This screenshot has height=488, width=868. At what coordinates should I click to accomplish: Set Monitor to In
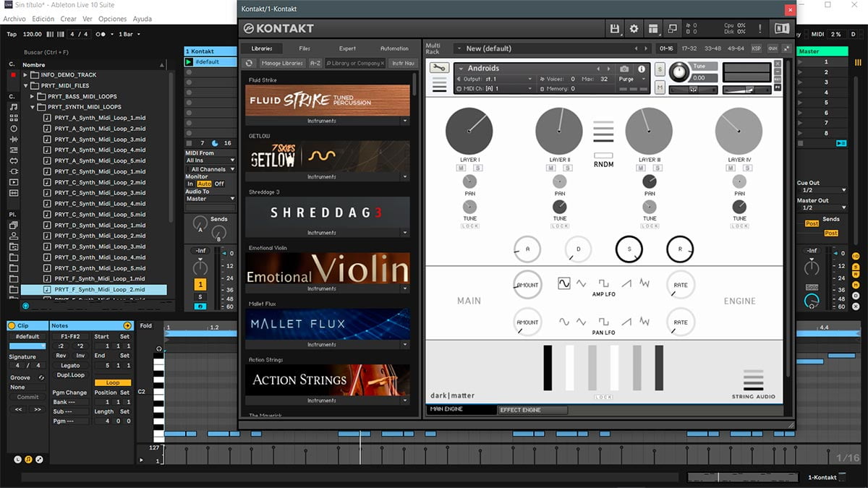[x=190, y=184]
